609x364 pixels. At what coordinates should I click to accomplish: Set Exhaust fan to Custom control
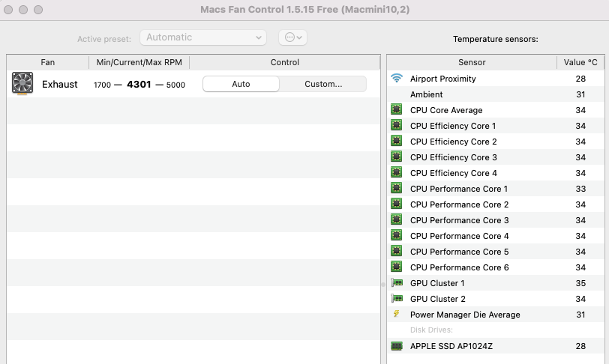click(323, 84)
